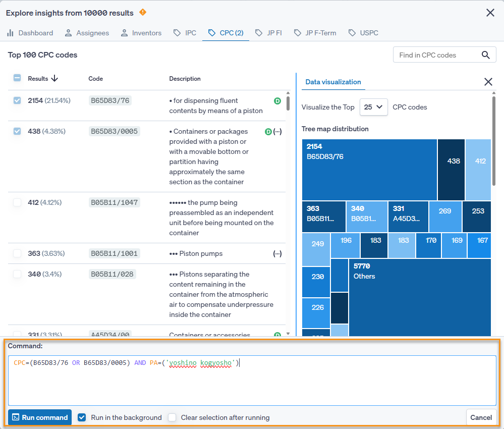504x429 pixels.
Task: Enable Clear selection after running
Action: point(172,417)
